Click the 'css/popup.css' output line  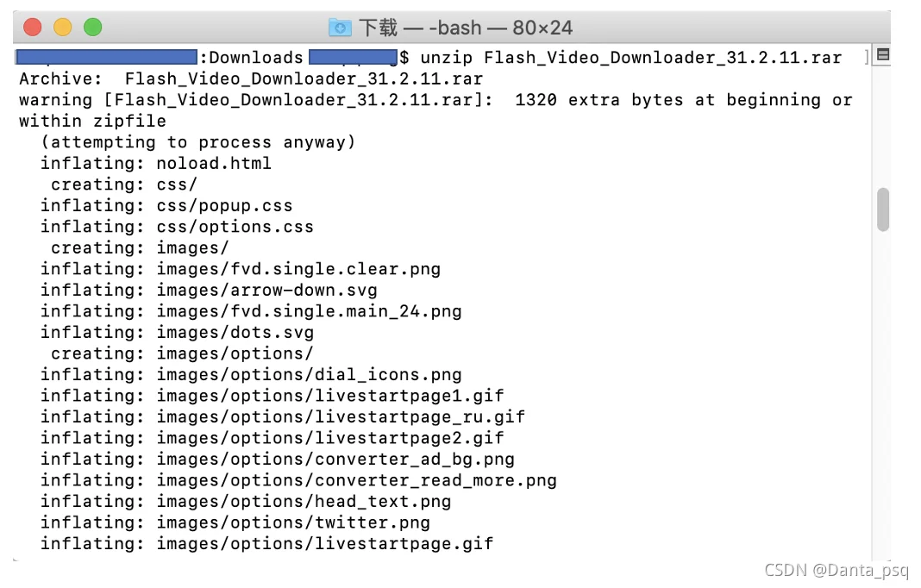tap(166, 205)
